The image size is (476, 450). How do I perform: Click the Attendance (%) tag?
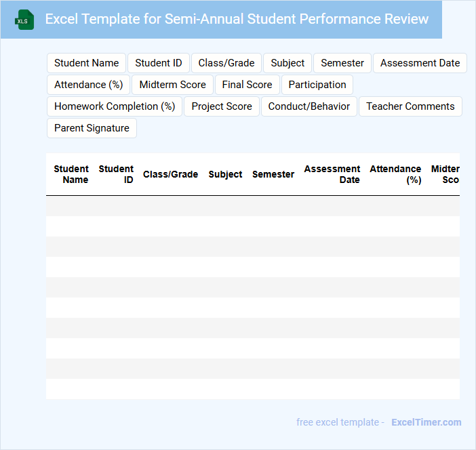[x=89, y=85]
